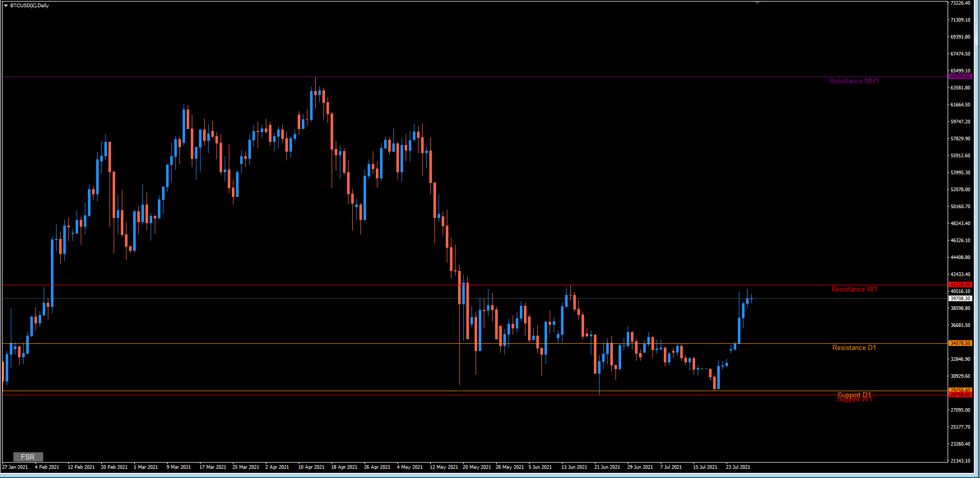Viewport: 980px width, 478px height.
Task: Click the 30929.60 value on price scale
Action: 960,376
